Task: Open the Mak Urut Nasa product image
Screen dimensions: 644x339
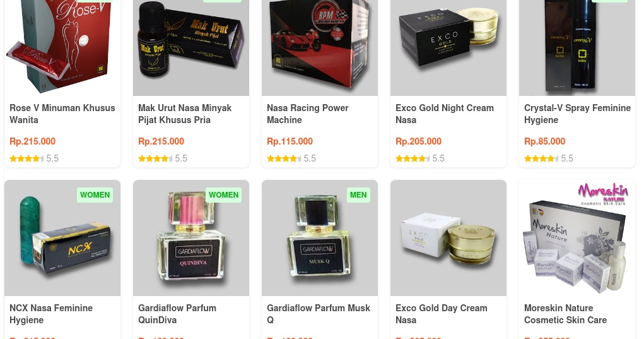Action: (191, 48)
